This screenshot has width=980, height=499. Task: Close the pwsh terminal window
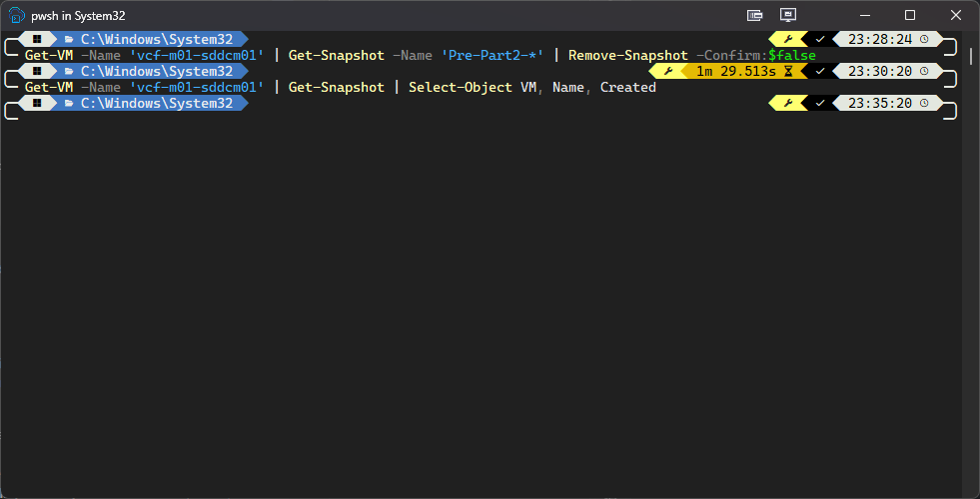click(x=956, y=15)
